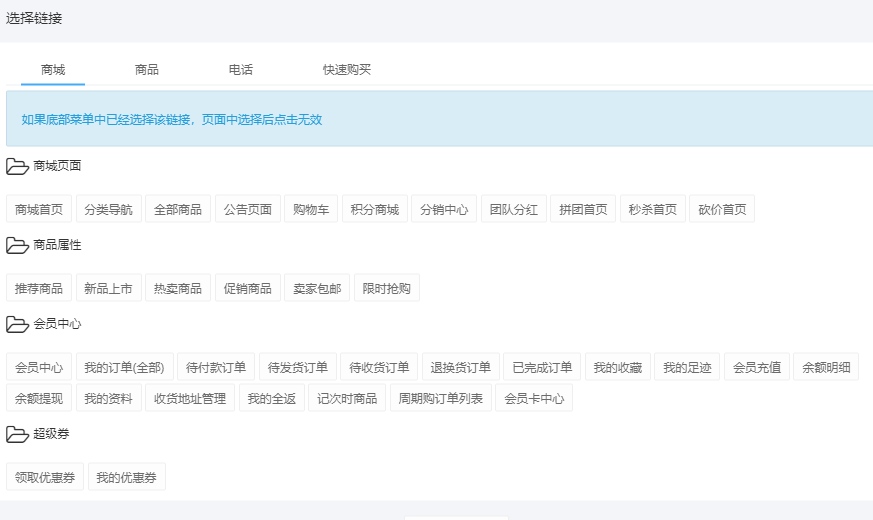
Task: Choose the 待付款订单 button
Action: click(x=216, y=367)
